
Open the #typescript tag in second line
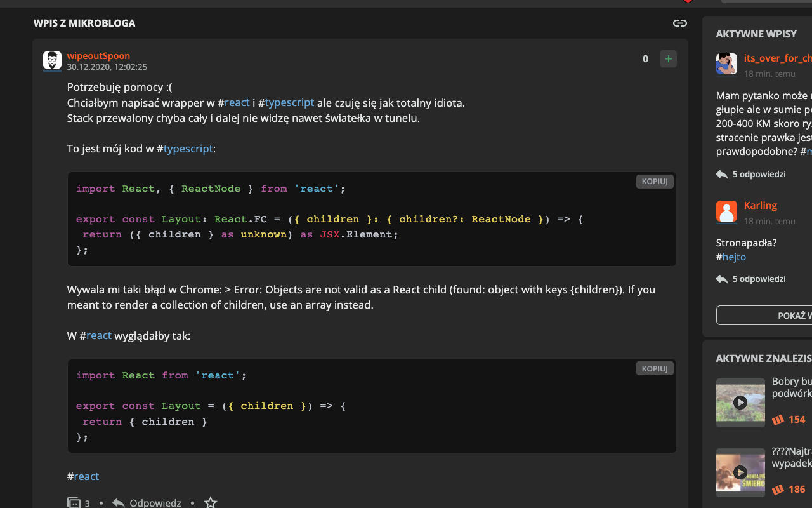[x=289, y=102]
